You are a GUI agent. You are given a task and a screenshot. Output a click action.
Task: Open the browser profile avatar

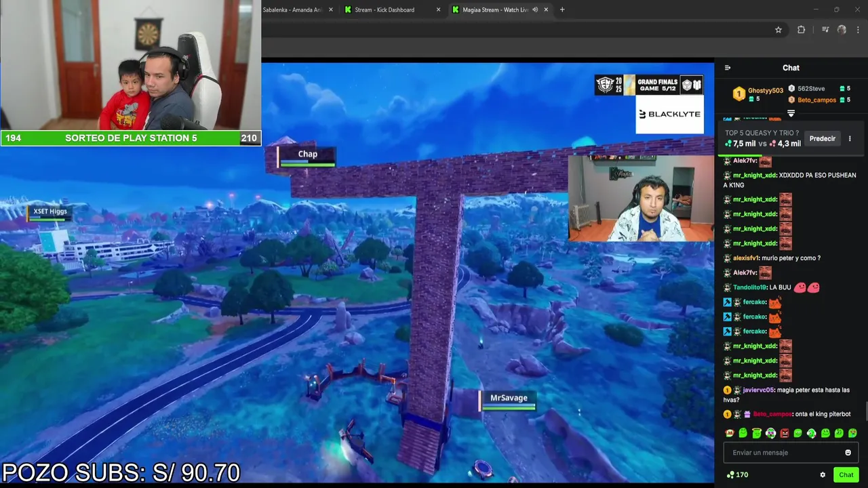tap(842, 30)
